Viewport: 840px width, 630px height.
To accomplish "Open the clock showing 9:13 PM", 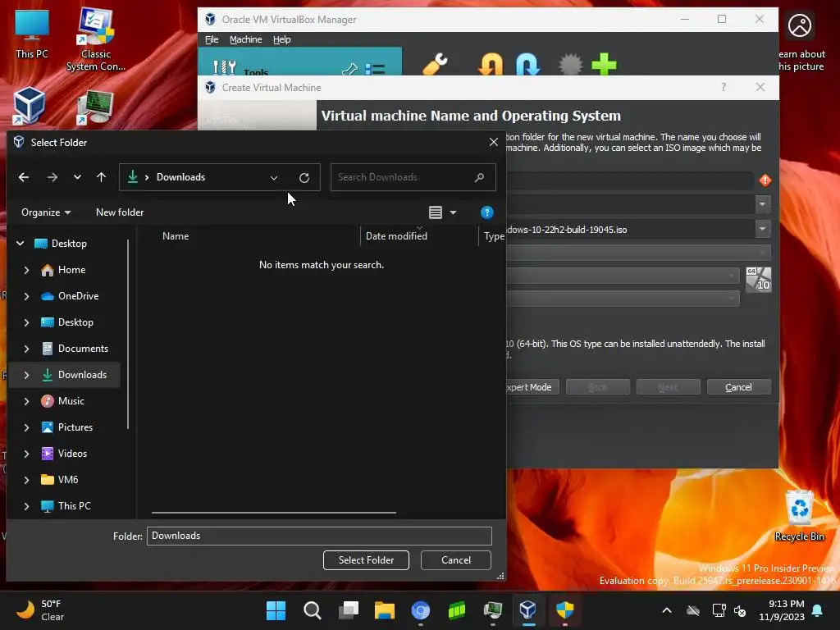I will 782,610.
